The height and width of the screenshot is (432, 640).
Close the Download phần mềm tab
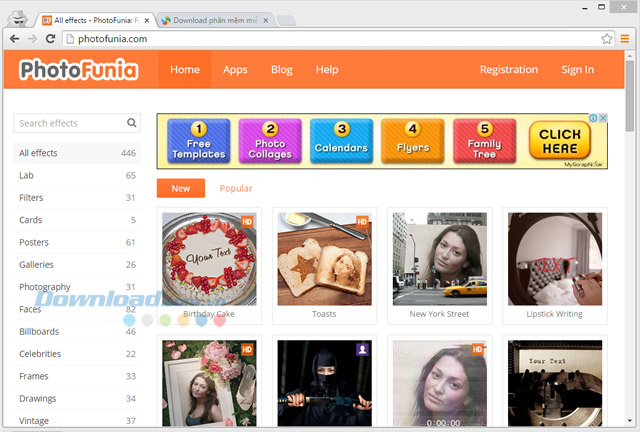(266, 20)
